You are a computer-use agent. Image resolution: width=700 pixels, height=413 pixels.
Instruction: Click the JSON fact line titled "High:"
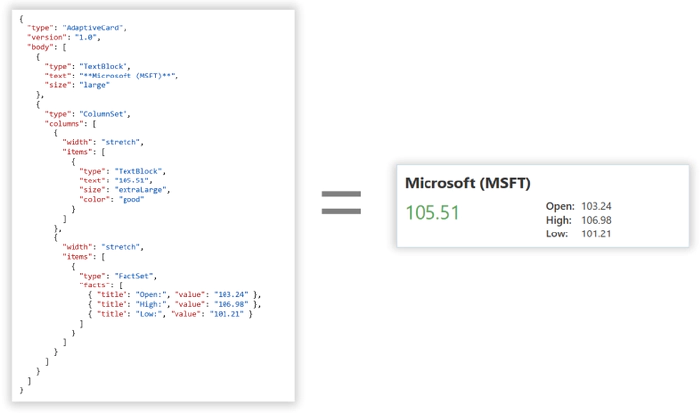pos(172,304)
